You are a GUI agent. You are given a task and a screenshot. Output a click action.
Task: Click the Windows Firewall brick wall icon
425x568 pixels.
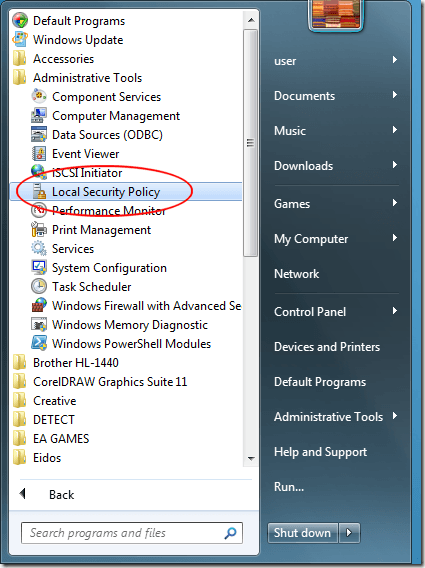tap(39, 305)
